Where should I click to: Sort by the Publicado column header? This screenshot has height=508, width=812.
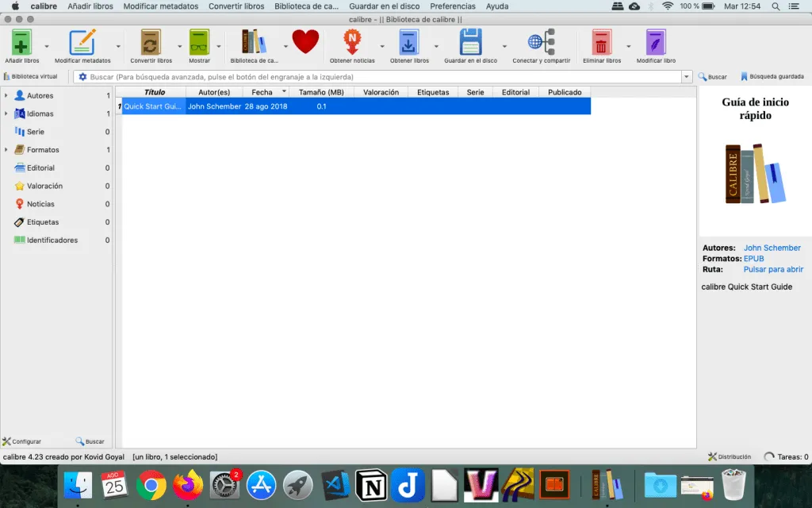coord(565,92)
